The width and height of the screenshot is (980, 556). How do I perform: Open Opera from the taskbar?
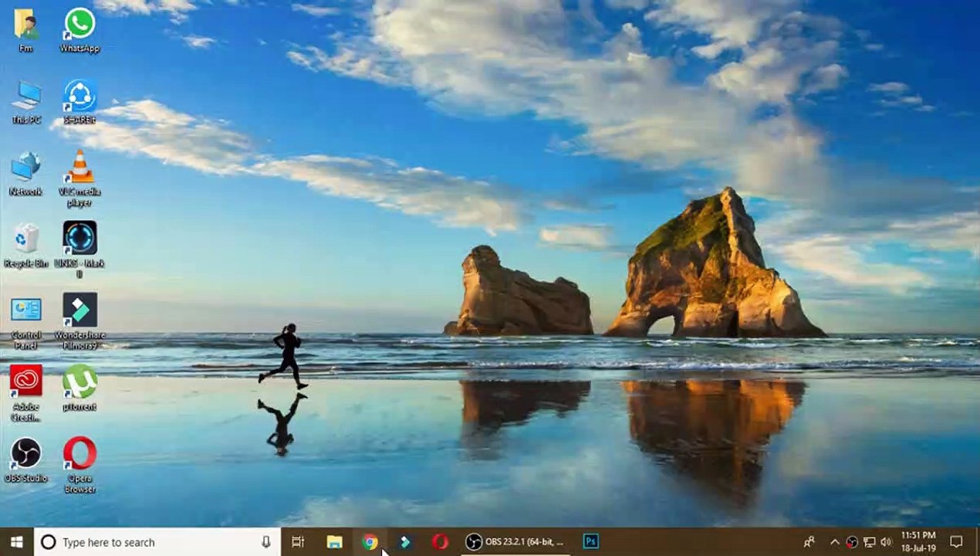click(441, 542)
